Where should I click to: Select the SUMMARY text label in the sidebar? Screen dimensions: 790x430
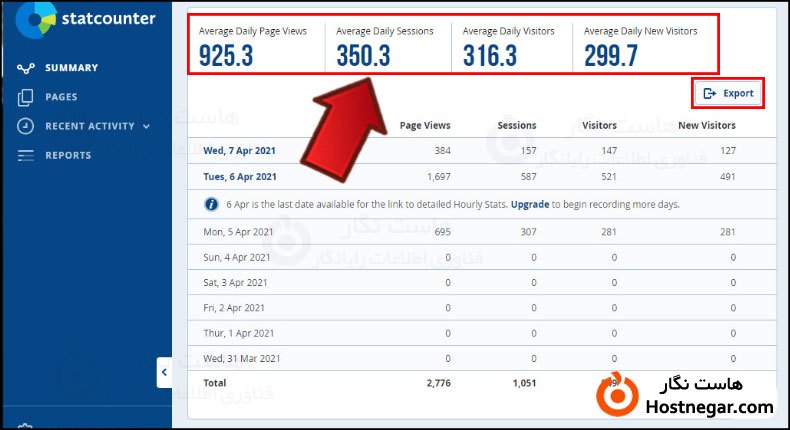coord(71,68)
